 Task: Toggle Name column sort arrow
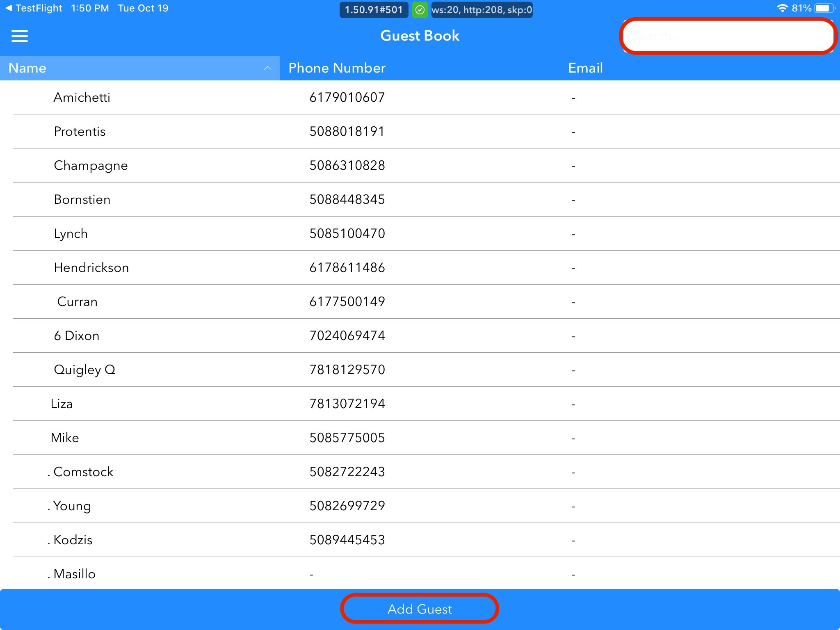coord(268,68)
